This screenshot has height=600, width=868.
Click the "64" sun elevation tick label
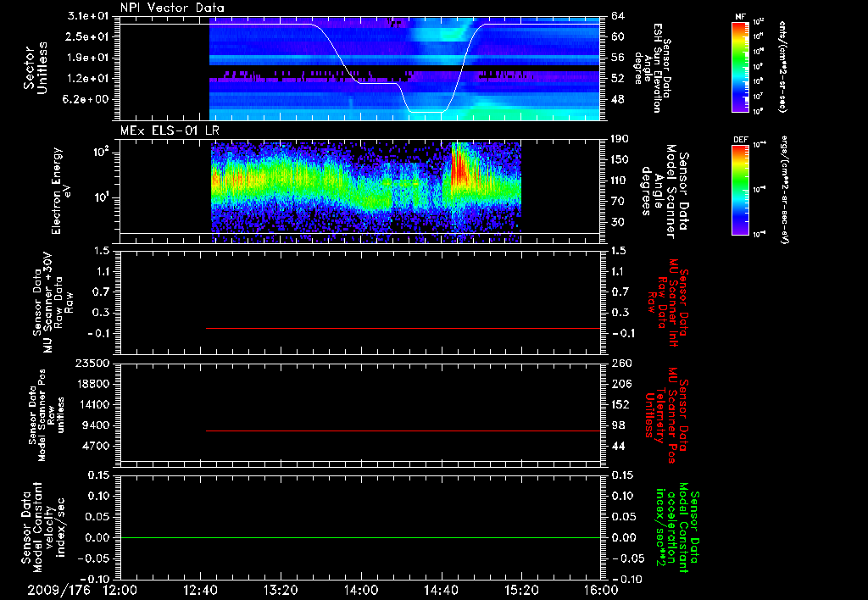(618, 16)
